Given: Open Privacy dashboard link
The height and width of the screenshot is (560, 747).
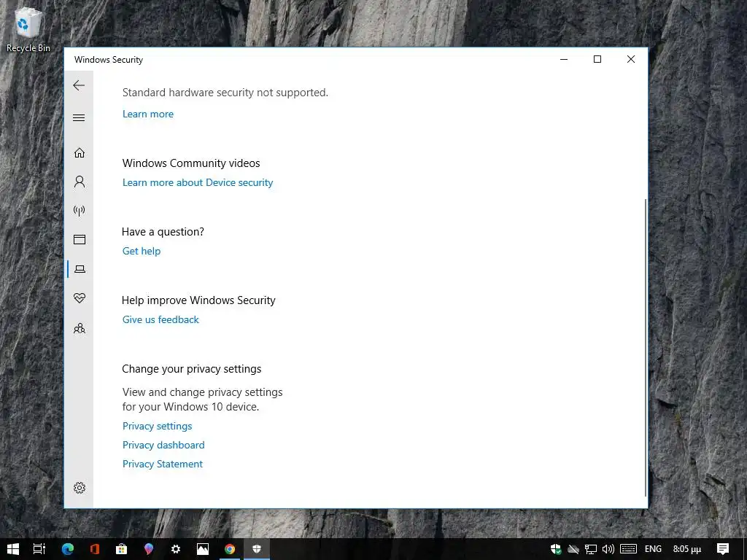Looking at the screenshot, I should 163,446.
